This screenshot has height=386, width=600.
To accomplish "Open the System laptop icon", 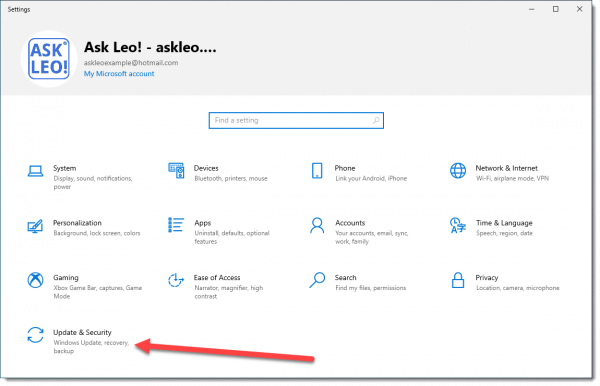I will point(35,171).
